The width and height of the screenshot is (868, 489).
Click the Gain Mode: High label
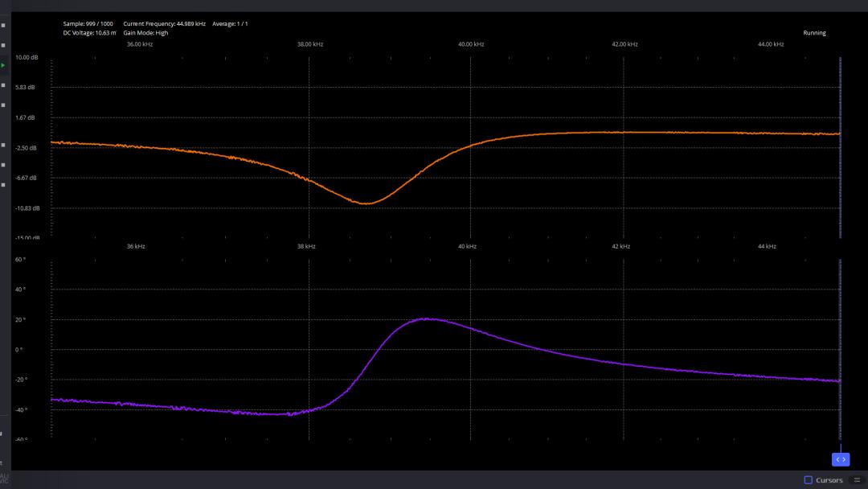tap(145, 33)
